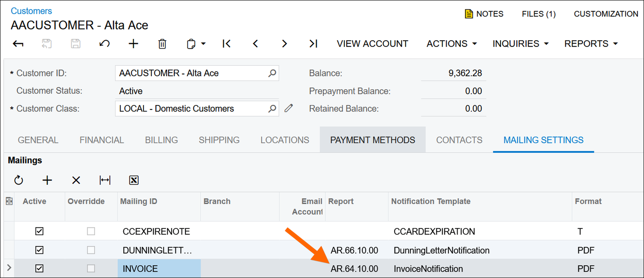Export Mailings grid to Excel

(x=134, y=180)
